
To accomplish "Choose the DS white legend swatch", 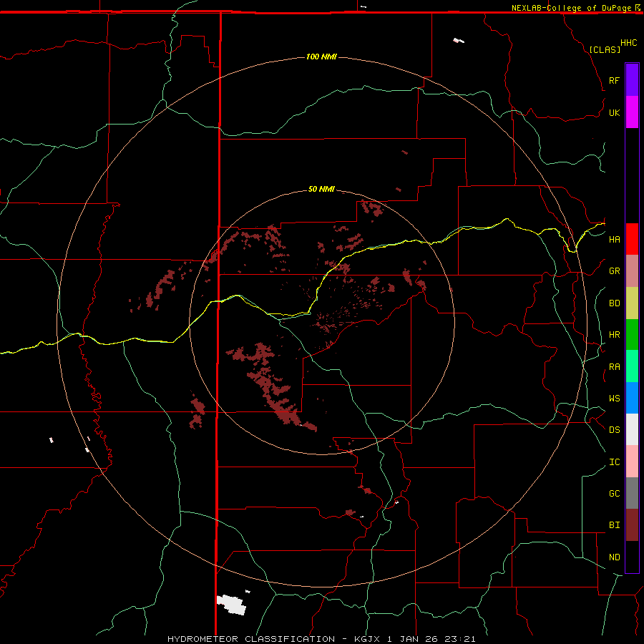I will [632, 429].
